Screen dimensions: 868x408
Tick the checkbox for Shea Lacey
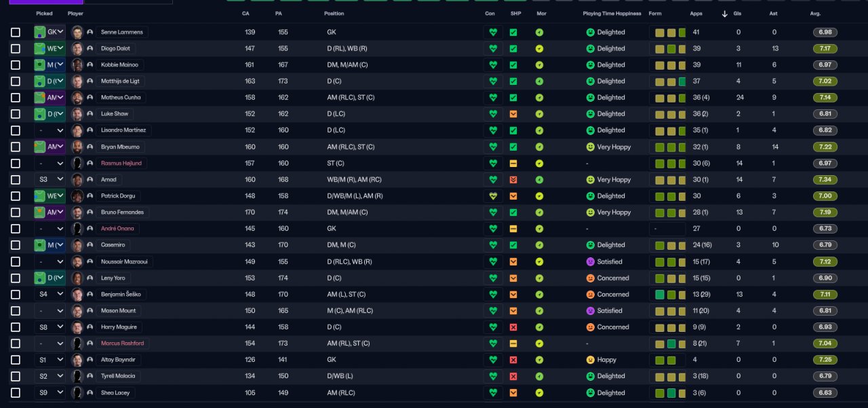click(16, 392)
